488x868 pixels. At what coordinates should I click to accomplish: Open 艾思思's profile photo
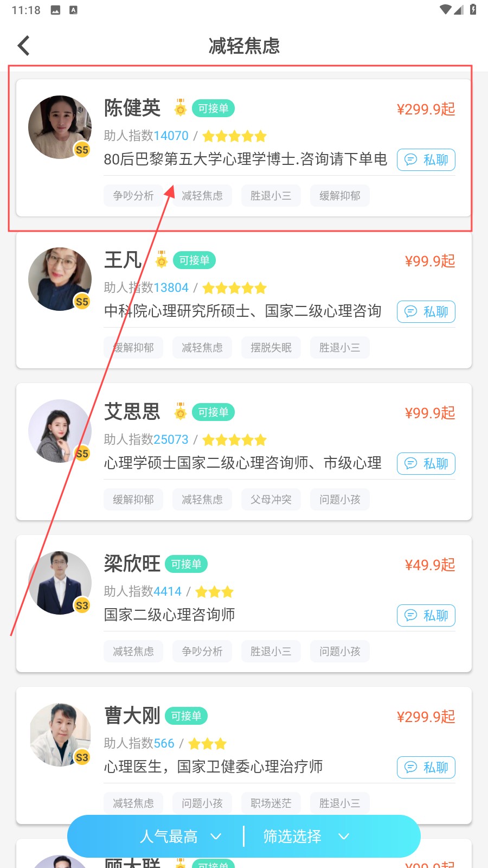pyautogui.click(x=60, y=431)
